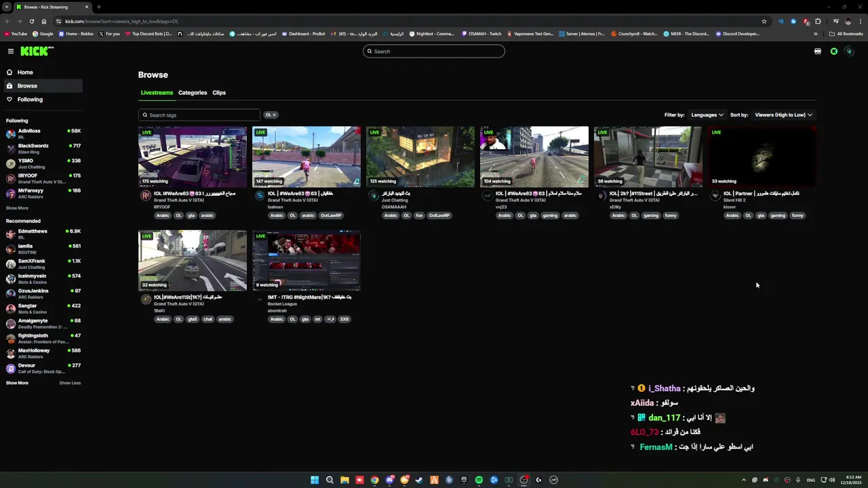The height and width of the screenshot is (488, 868).
Task: Expand Following list with Show More
Action: click(17, 208)
